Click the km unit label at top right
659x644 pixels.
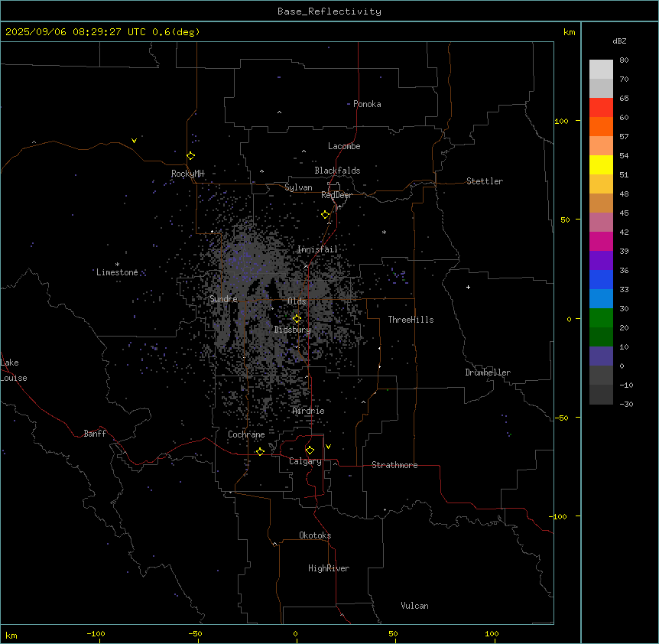click(x=569, y=32)
